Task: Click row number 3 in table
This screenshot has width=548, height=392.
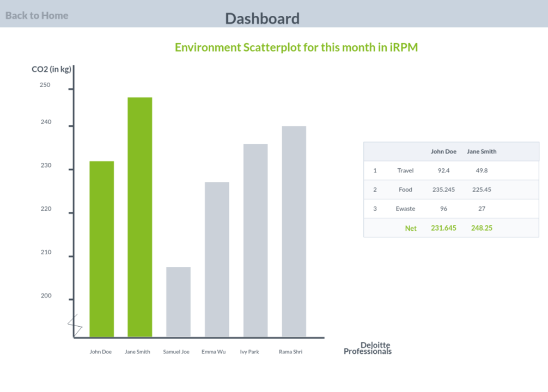Action: (x=375, y=209)
